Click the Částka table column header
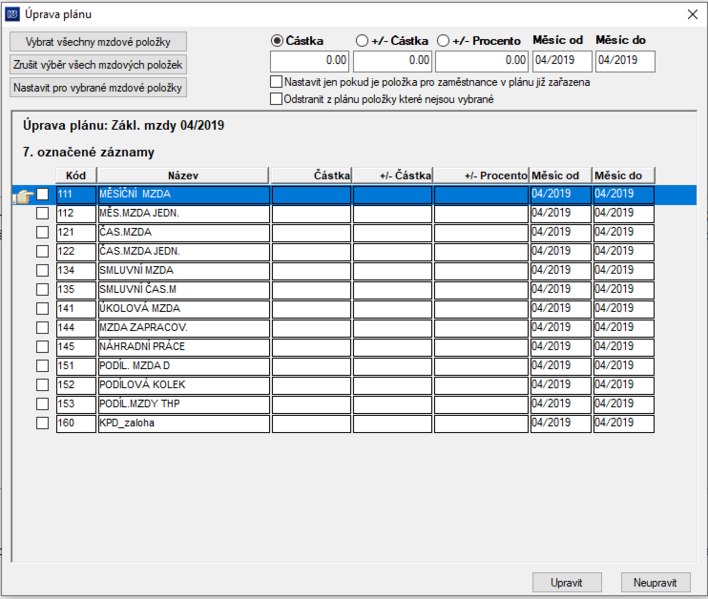708x599 pixels. tap(312, 175)
